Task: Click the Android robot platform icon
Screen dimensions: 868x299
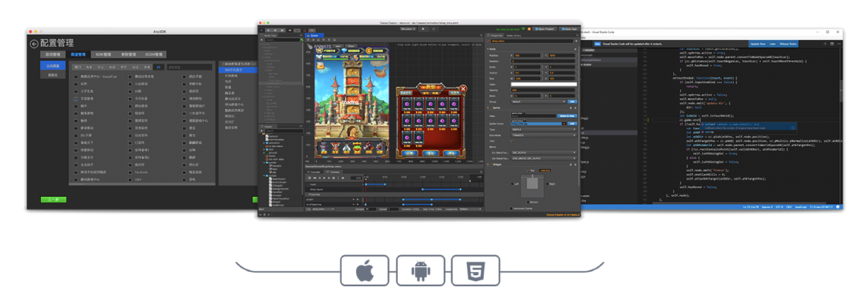Action: [x=420, y=270]
